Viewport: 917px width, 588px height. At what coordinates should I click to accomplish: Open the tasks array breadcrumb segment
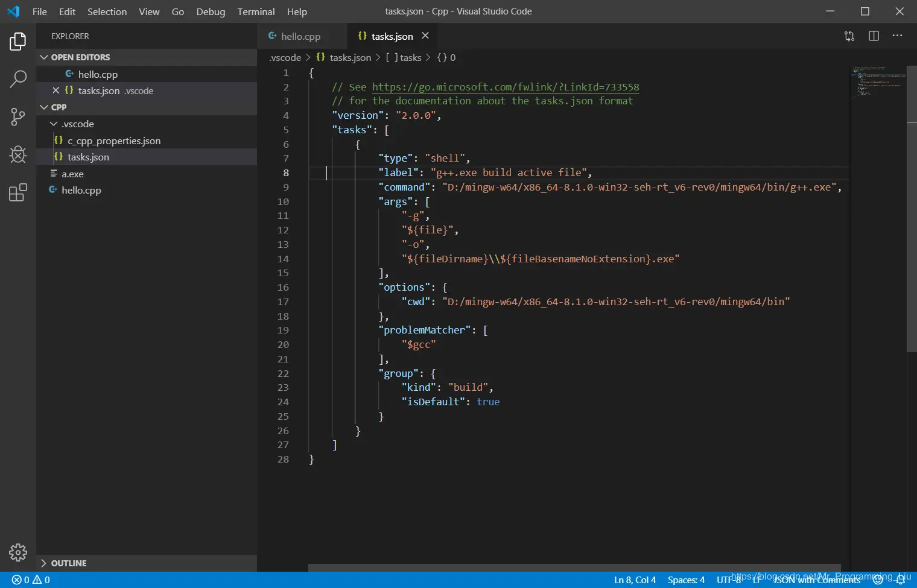(404, 57)
